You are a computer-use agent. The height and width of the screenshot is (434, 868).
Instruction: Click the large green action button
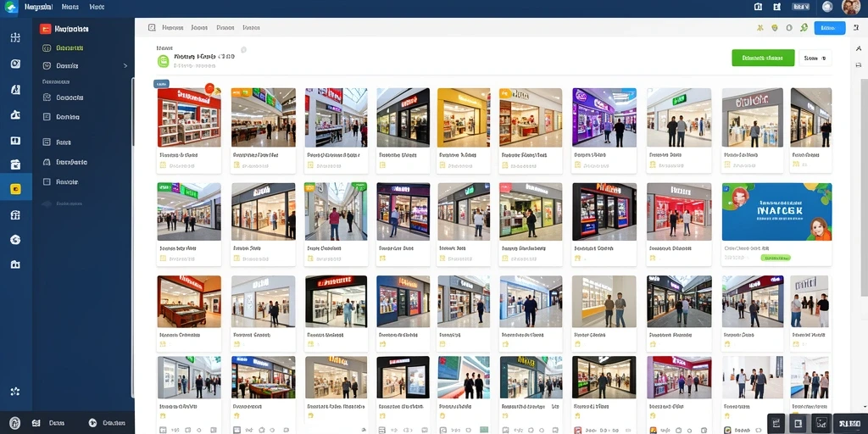click(x=763, y=58)
